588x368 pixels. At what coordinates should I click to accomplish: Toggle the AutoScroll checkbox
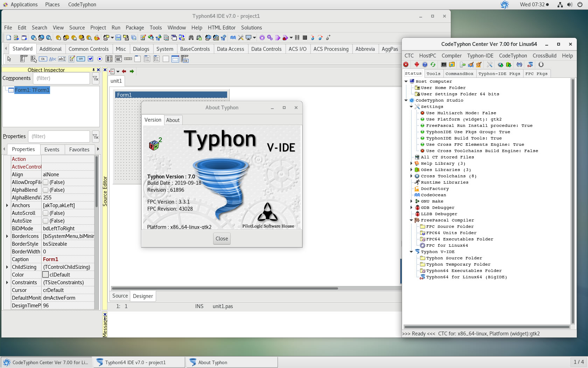[x=45, y=213]
